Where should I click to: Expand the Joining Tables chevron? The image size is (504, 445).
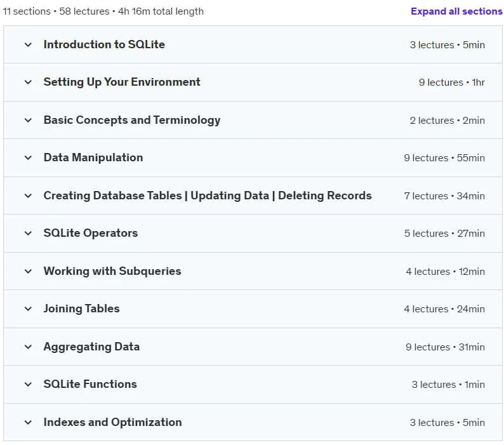(x=29, y=309)
